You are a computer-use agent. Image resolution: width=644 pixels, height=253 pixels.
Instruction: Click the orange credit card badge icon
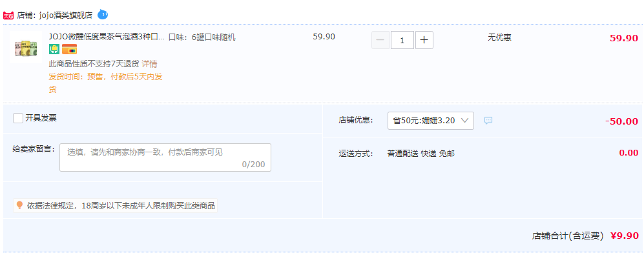click(x=69, y=50)
